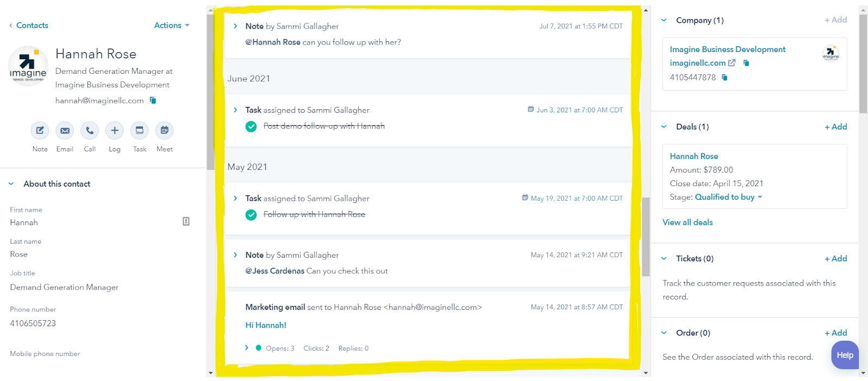Collapse the Tickets (0) section

click(664, 258)
